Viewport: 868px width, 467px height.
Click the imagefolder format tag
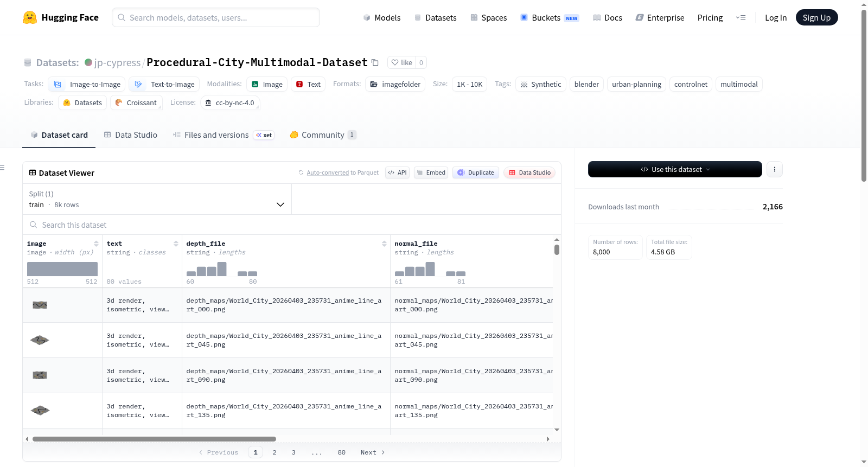(x=395, y=84)
